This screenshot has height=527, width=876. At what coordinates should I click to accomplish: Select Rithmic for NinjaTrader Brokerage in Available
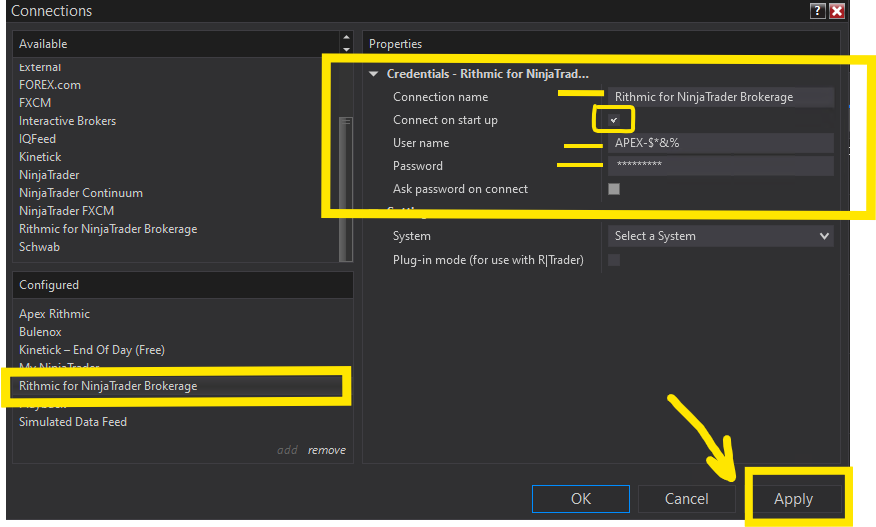tap(108, 229)
